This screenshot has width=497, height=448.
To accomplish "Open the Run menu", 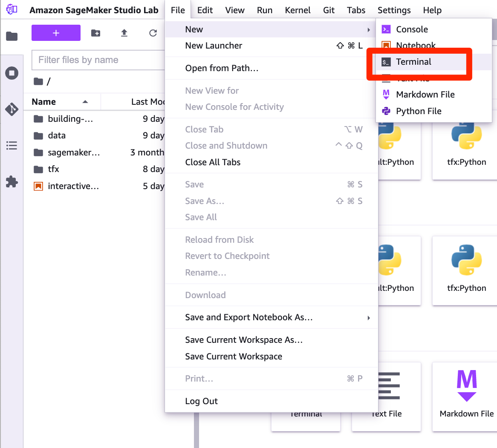I will click(265, 10).
